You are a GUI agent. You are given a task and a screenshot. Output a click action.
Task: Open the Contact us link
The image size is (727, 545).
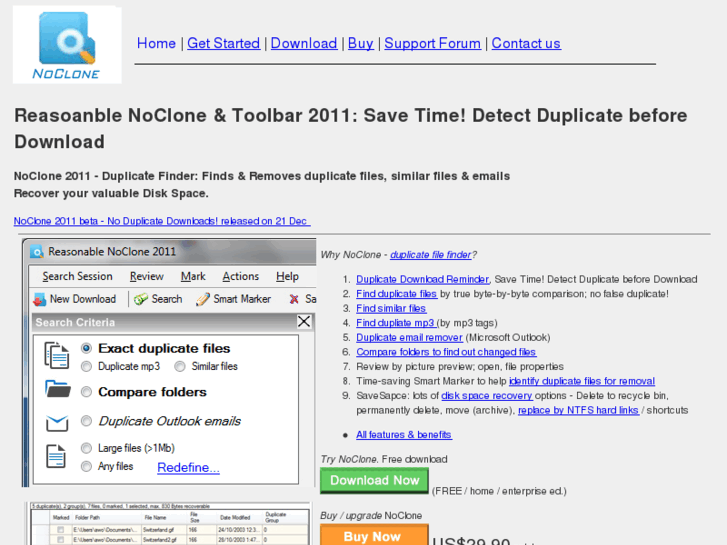click(526, 43)
